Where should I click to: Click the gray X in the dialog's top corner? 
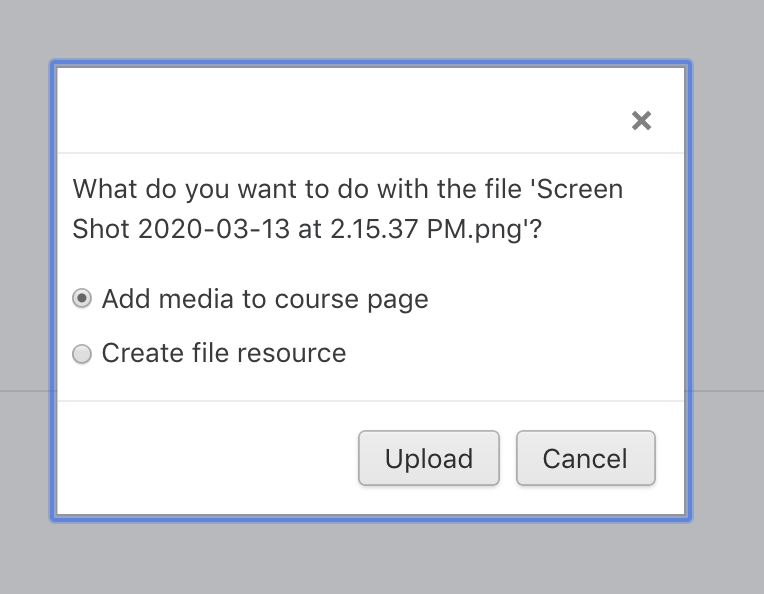(x=641, y=120)
